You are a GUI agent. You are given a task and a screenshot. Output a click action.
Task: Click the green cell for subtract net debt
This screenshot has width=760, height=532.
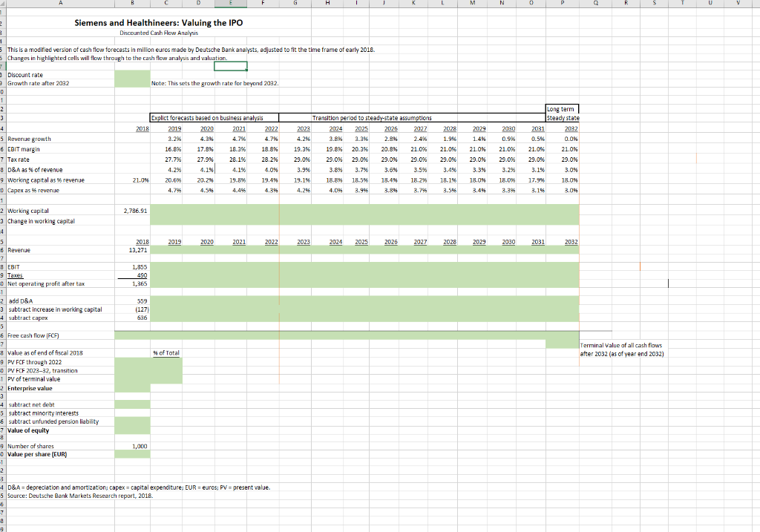click(x=132, y=404)
